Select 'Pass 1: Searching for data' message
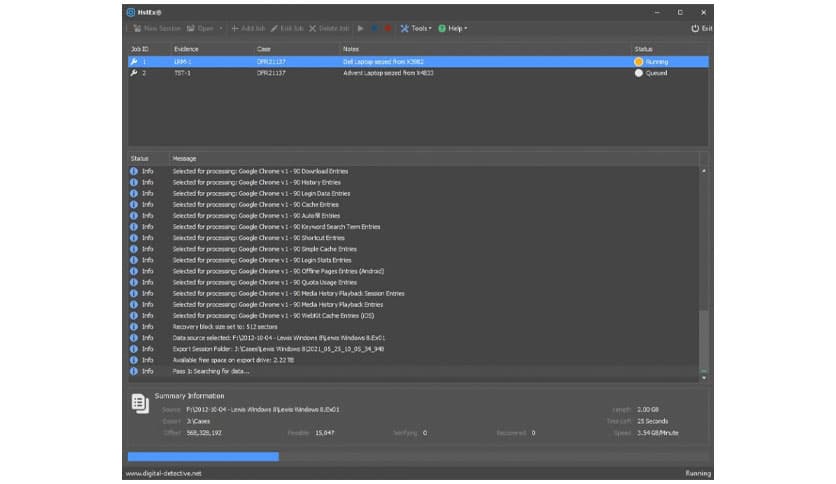836x484 pixels. click(211, 371)
